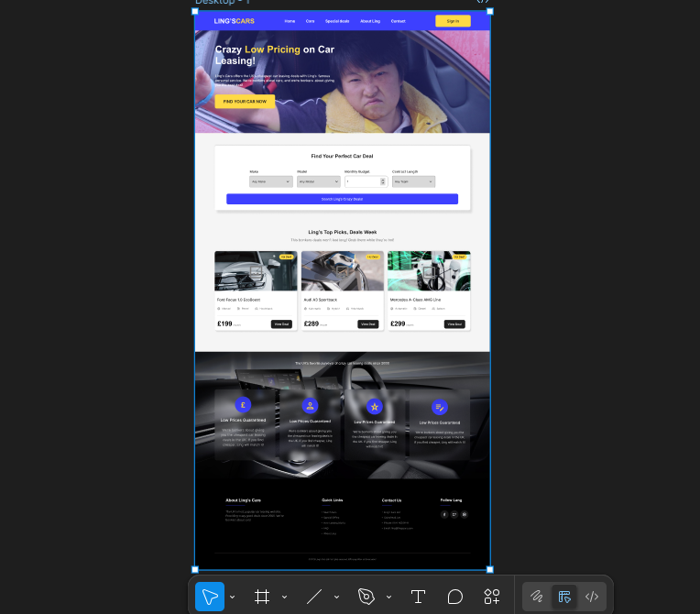Click the Ford Focus car image
700x614 pixels.
tap(256, 270)
